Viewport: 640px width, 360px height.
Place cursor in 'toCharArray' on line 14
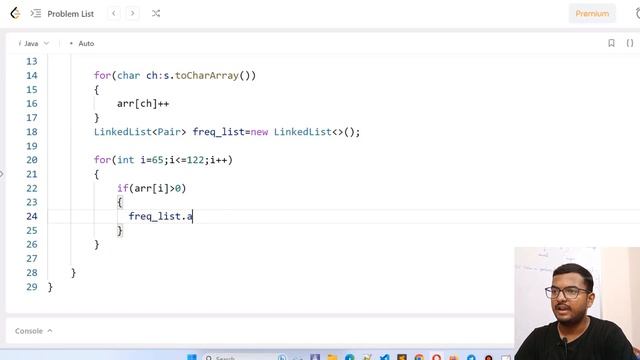click(207, 76)
